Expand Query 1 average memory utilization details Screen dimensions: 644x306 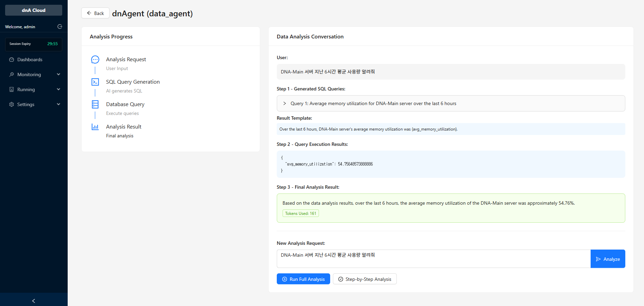coord(285,103)
